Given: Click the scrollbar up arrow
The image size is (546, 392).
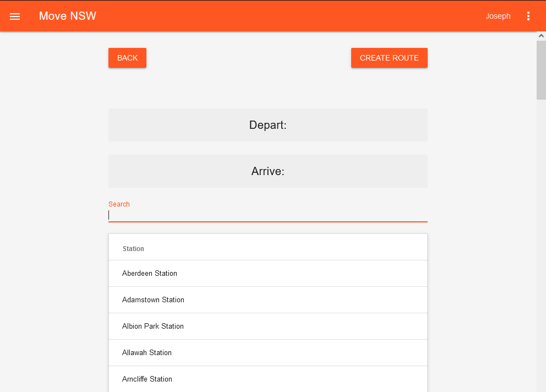Looking at the screenshot, I should 541,36.
